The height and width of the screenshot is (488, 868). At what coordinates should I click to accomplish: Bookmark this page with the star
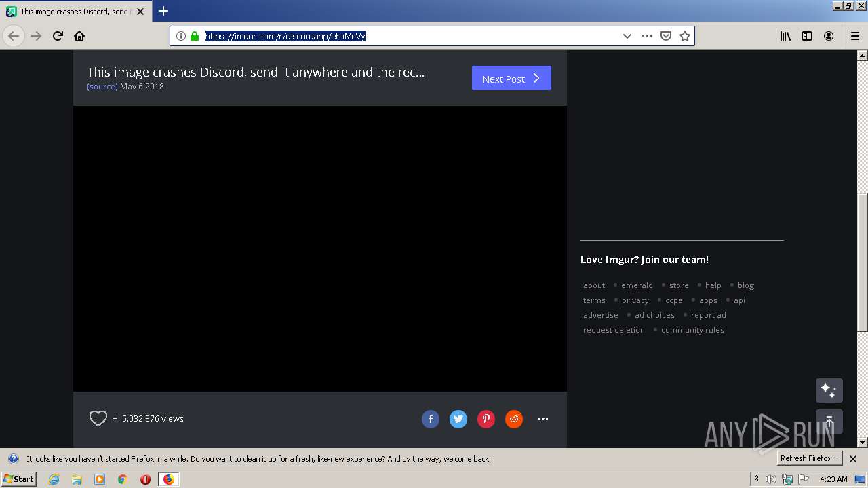[x=685, y=36]
